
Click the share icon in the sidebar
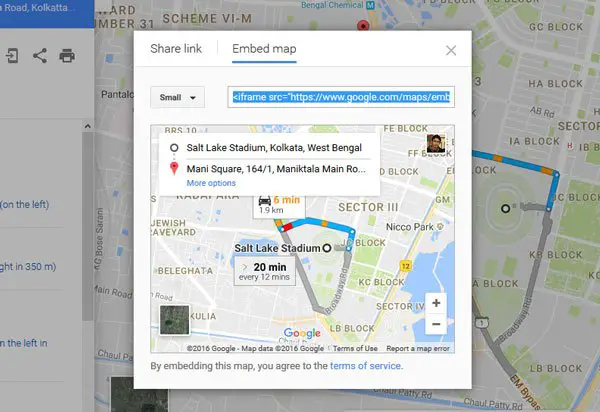pos(40,56)
